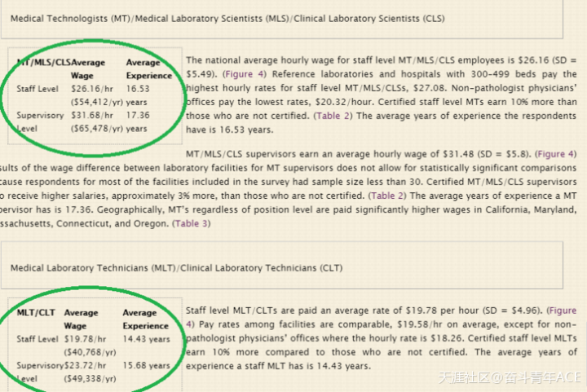Click the "14.43 years" experience cell
This screenshot has height=392, width=587.
point(147,339)
